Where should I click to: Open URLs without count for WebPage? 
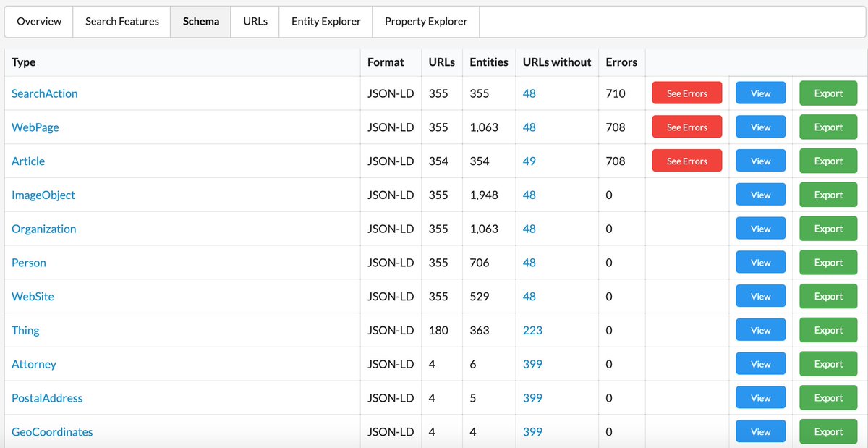(x=529, y=127)
